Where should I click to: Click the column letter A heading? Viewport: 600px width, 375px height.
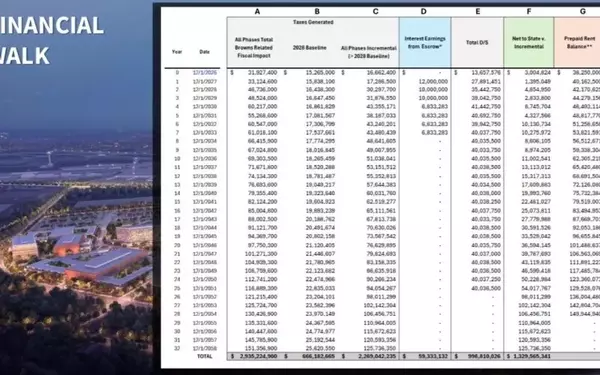tap(257, 11)
